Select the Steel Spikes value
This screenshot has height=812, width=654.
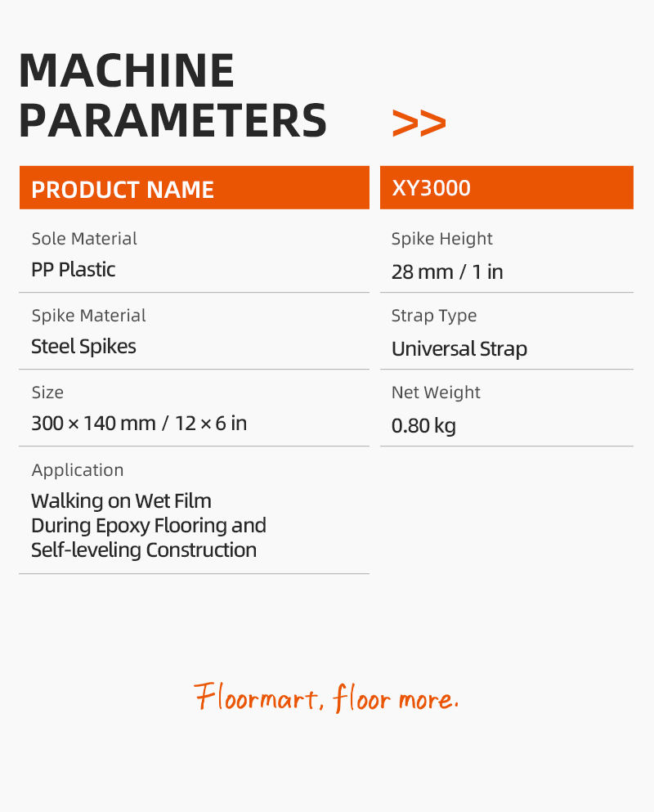point(83,347)
